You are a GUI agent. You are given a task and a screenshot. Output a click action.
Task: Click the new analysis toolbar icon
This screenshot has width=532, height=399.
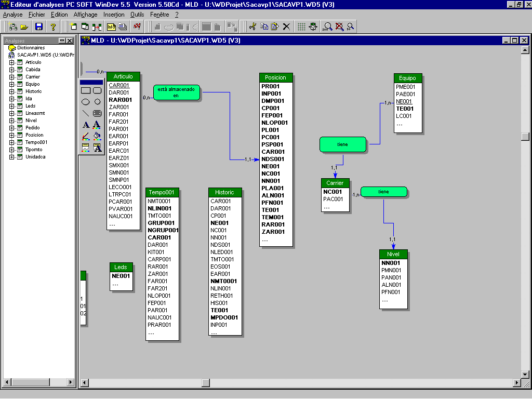click(13, 26)
